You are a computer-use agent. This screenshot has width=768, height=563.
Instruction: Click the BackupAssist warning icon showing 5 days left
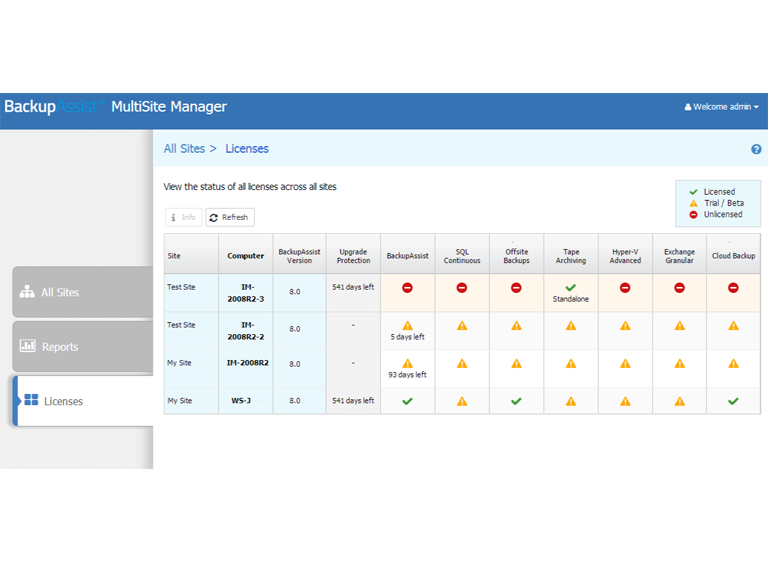(x=407, y=325)
